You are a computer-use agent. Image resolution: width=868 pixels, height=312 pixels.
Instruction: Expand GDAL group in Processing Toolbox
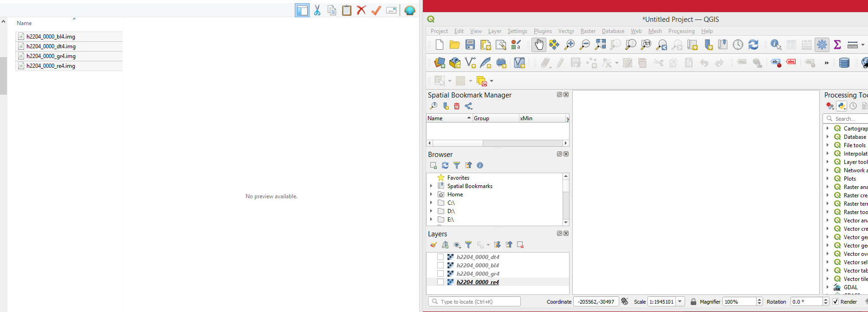828,287
